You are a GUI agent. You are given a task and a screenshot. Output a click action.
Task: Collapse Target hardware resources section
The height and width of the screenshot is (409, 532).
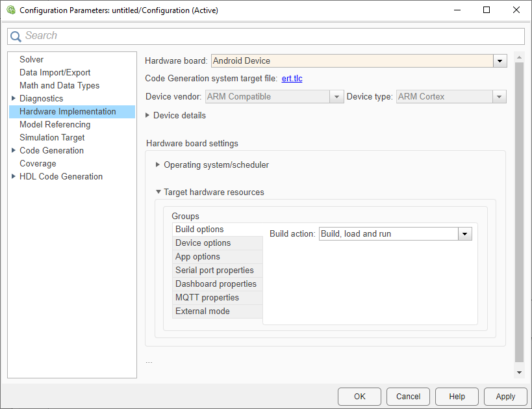158,192
